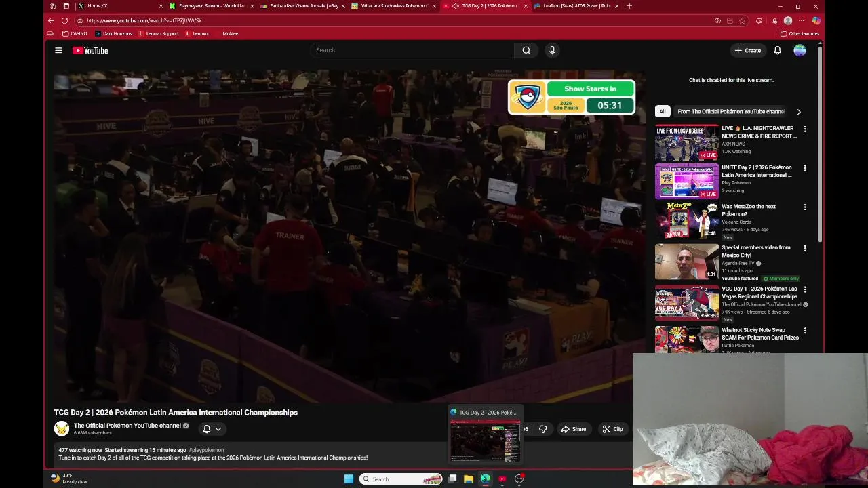Click the Clip button
The width and height of the screenshot is (868, 488).
click(612, 429)
